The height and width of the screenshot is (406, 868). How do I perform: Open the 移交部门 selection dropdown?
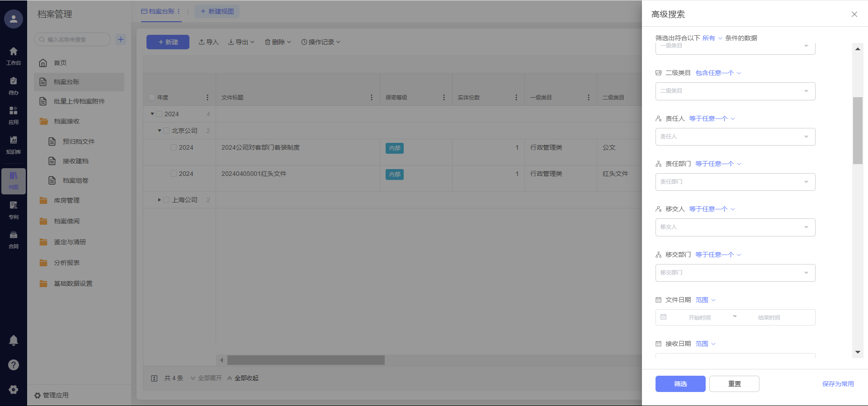[735, 273]
